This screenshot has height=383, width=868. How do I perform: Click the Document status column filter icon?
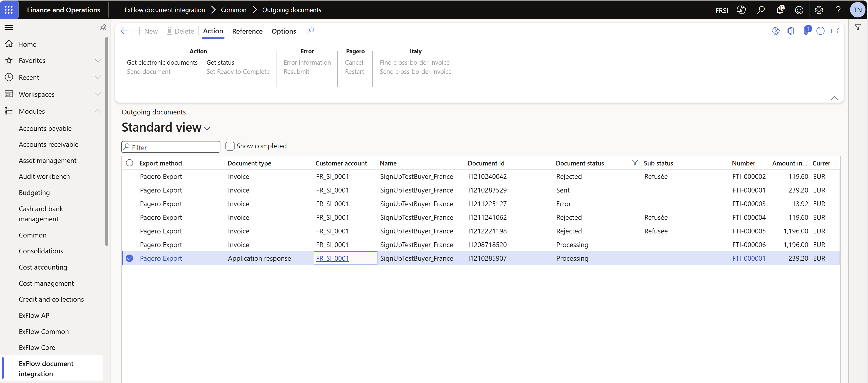[634, 162]
